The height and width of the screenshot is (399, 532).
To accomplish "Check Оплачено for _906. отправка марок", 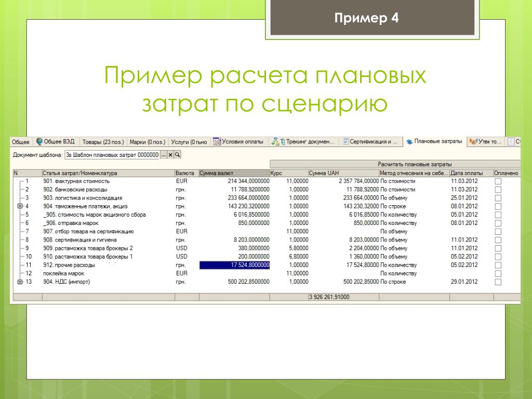I will tap(498, 223).
